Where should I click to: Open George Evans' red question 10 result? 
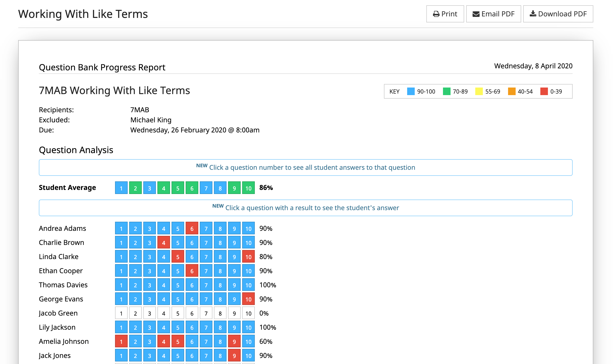(248, 299)
